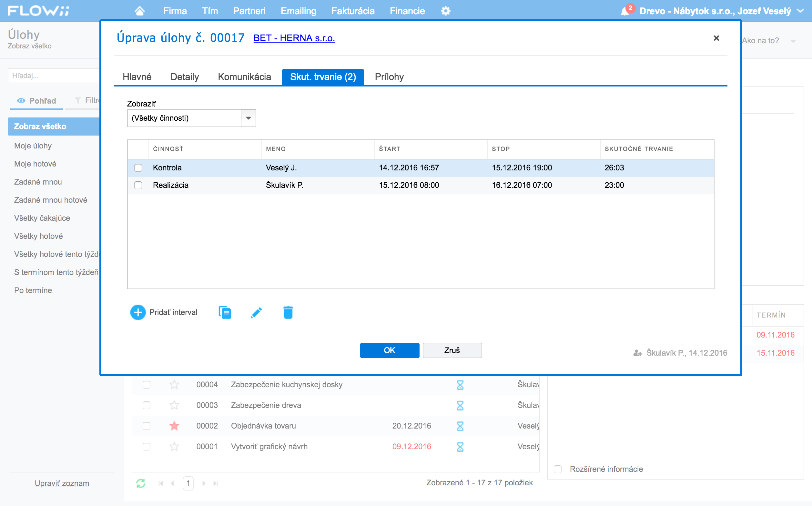Enable Rozšírené informácie checkbox
Screen dimensions: 812x506
[558, 469]
